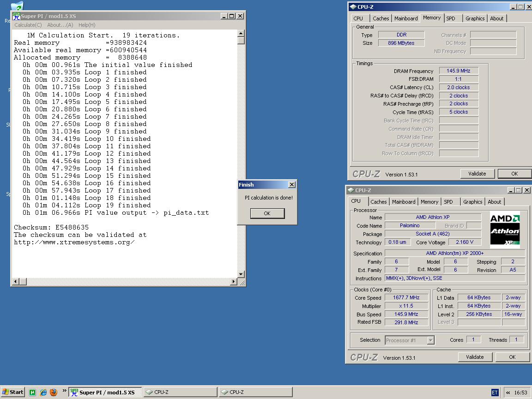Switch to Mainboard tab in lower CPU-Z window
Image resolution: width=532 pixels, height=399 pixels.
[x=404, y=201]
